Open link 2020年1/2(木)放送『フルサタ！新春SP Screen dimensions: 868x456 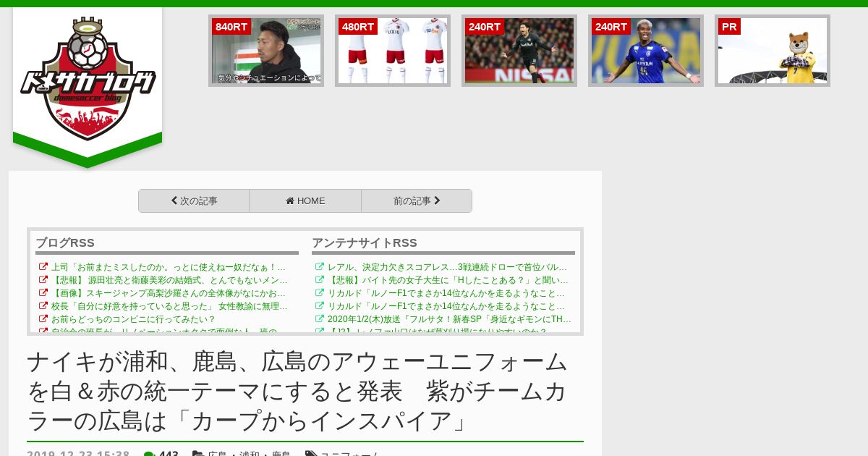(x=449, y=319)
